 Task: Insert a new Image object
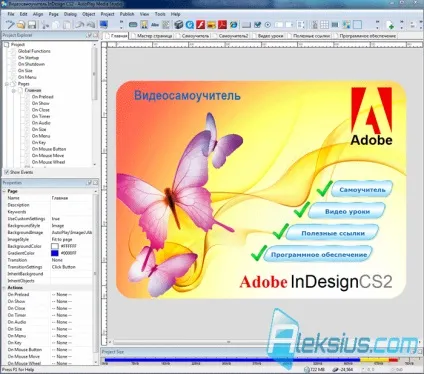pos(144,25)
